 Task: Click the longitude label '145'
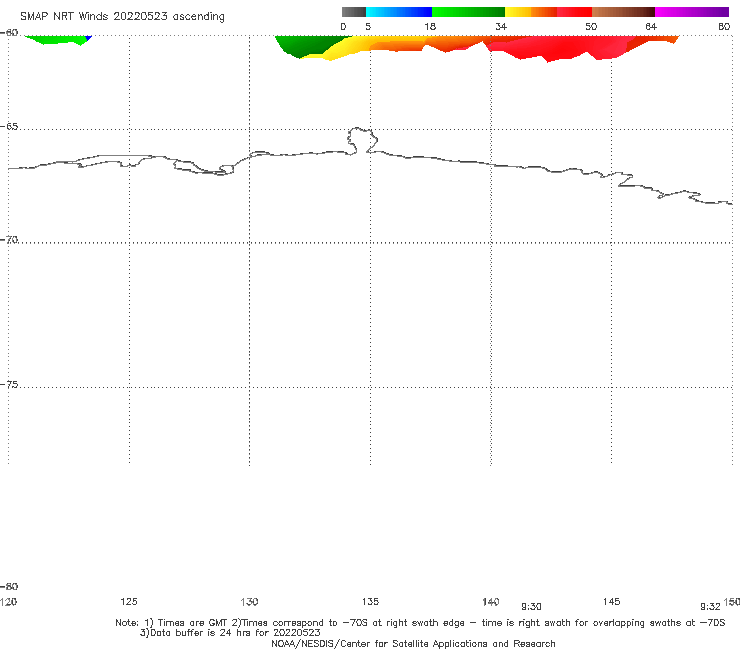point(611,601)
